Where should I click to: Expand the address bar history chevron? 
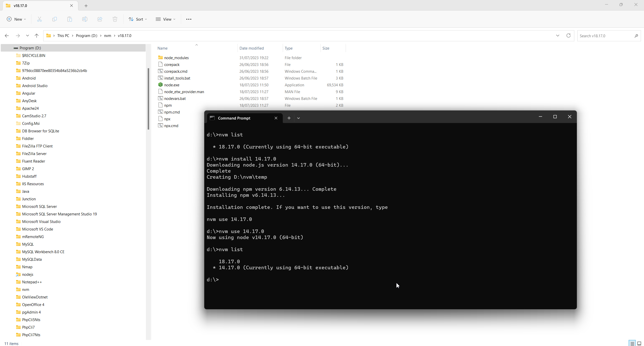558,36
